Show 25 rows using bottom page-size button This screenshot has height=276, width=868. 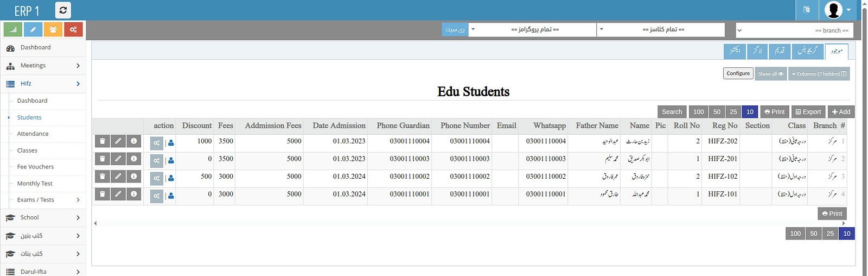[830, 234]
